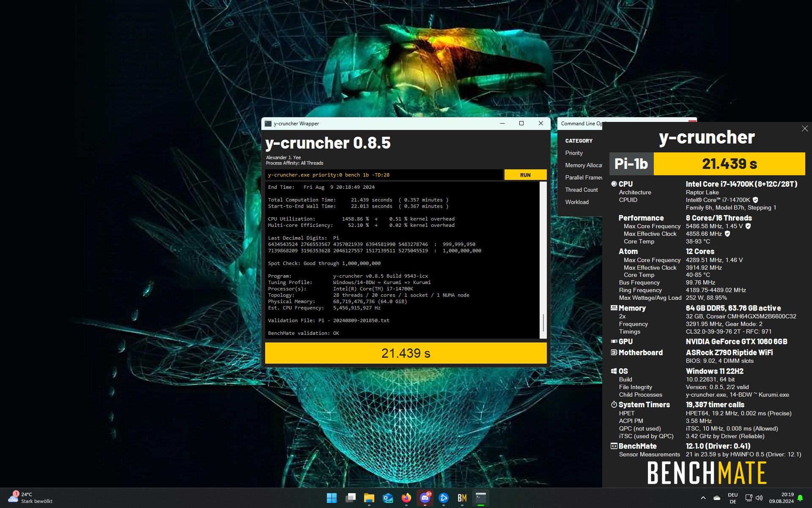The width and height of the screenshot is (812, 508).
Task: Click the network tray icon
Action: [x=749, y=498]
